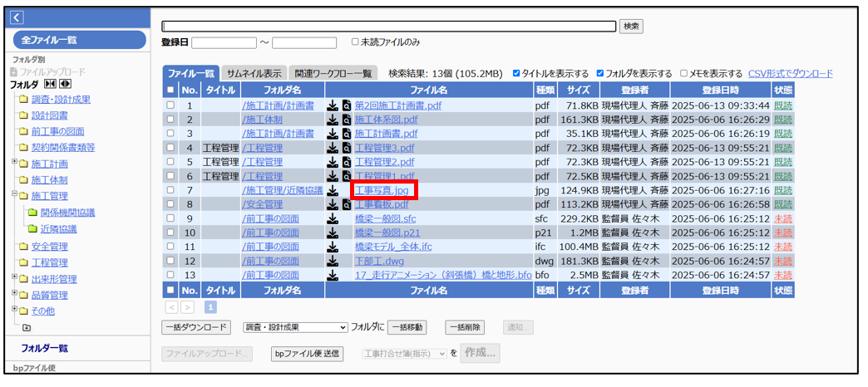Toggle the メモを表示する checkbox
This screenshot has height=387, width=868.
(x=684, y=73)
